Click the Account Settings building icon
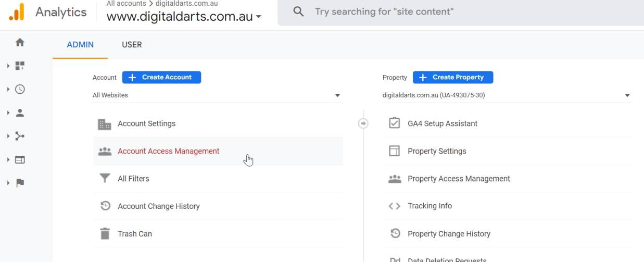This screenshot has width=644, height=262. point(105,124)
